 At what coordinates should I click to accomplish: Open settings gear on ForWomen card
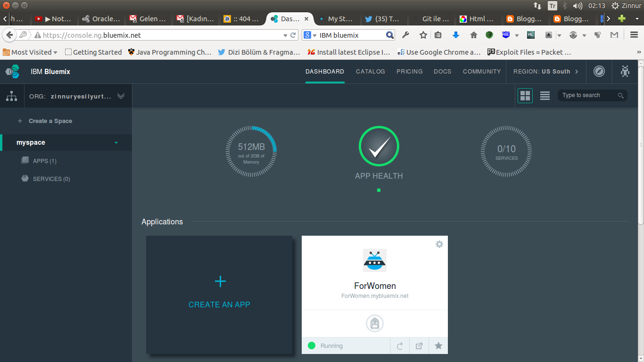(x=439, y=244)
